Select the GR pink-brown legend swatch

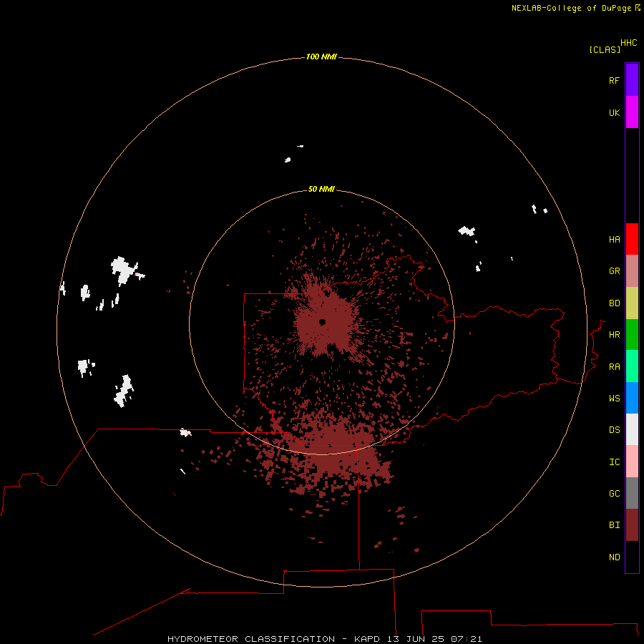tap(632, 271)
